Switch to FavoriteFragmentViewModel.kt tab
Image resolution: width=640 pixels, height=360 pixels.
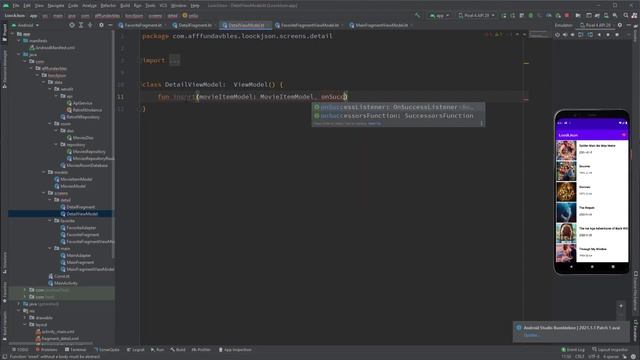(309, 25)
